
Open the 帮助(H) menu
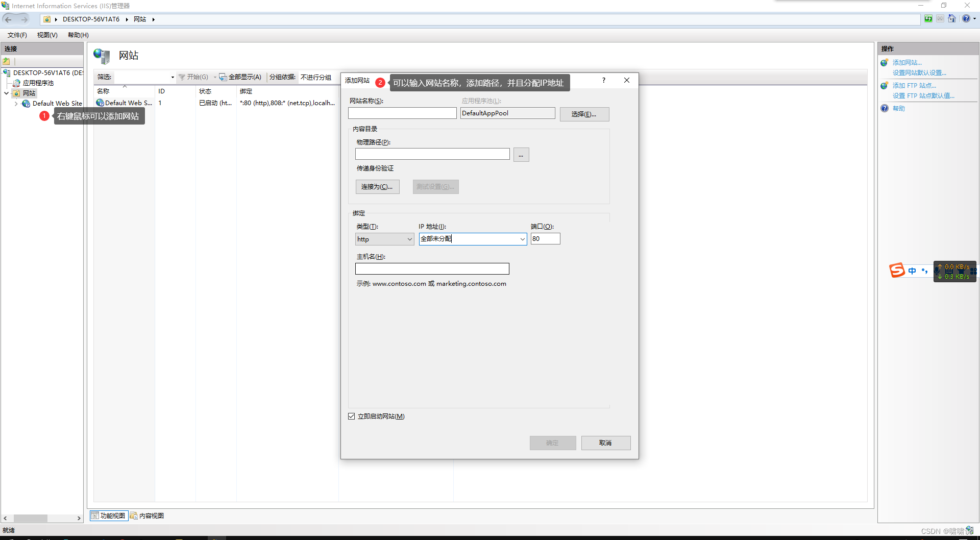coord(78,35)
